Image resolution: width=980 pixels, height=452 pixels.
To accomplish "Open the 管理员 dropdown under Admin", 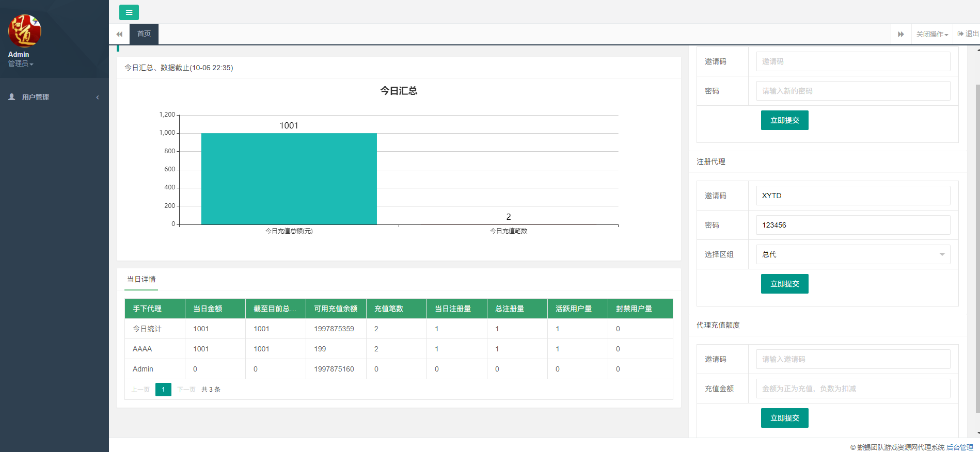I will [x=21, y=64].
